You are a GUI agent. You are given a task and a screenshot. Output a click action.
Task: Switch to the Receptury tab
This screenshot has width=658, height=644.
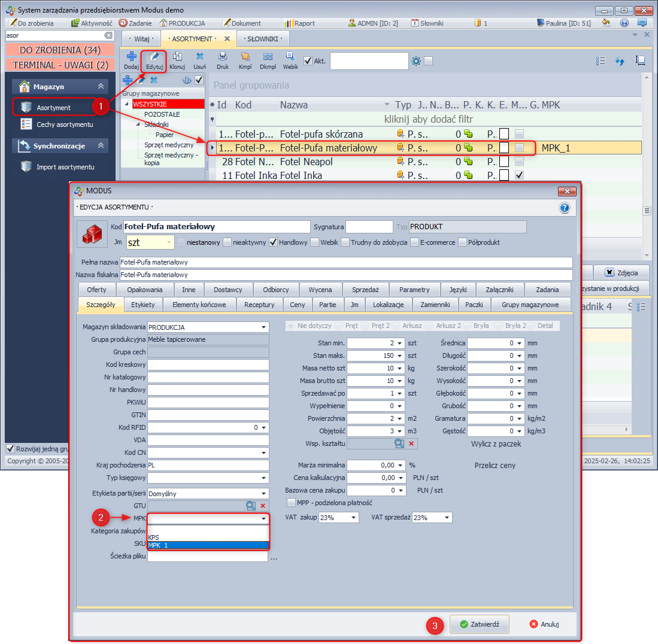pyautogui.click(x=259, y=305)
